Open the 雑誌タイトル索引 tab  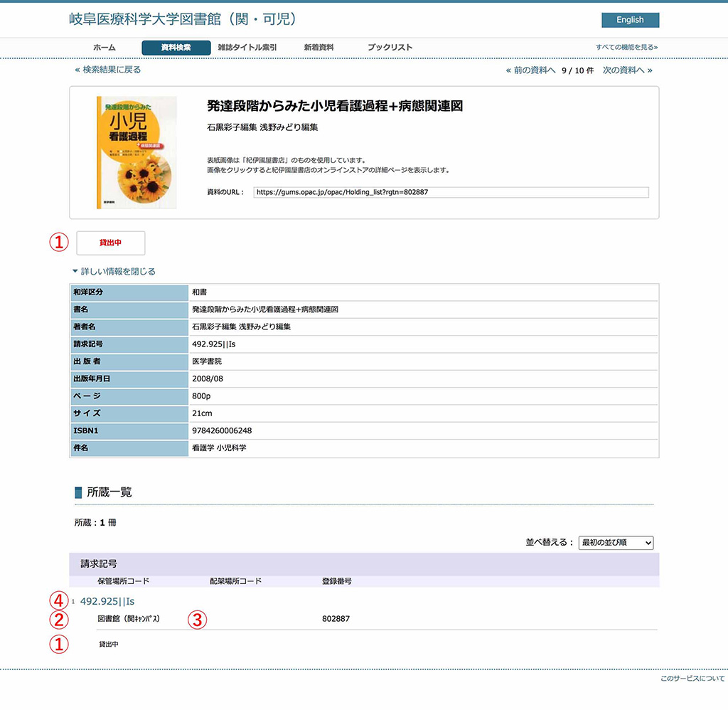[247, 48]
